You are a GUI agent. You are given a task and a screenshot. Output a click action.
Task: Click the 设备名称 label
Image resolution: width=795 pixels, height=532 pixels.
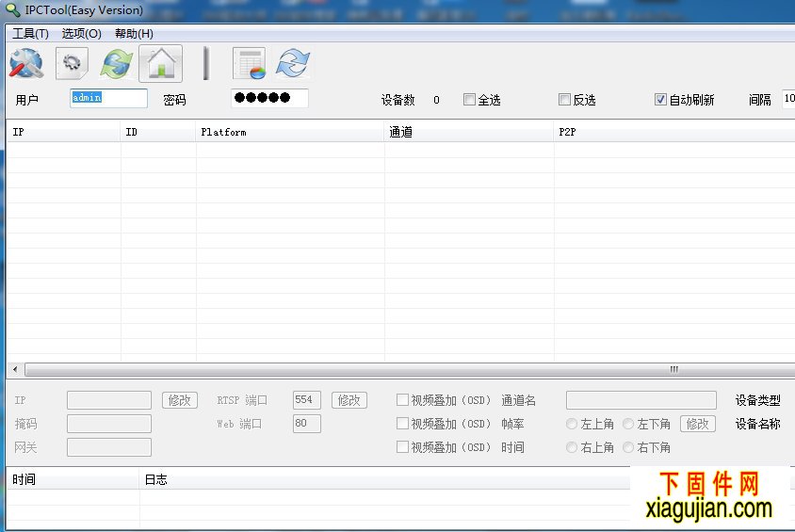pyautogui.click(x=758, y=424)
